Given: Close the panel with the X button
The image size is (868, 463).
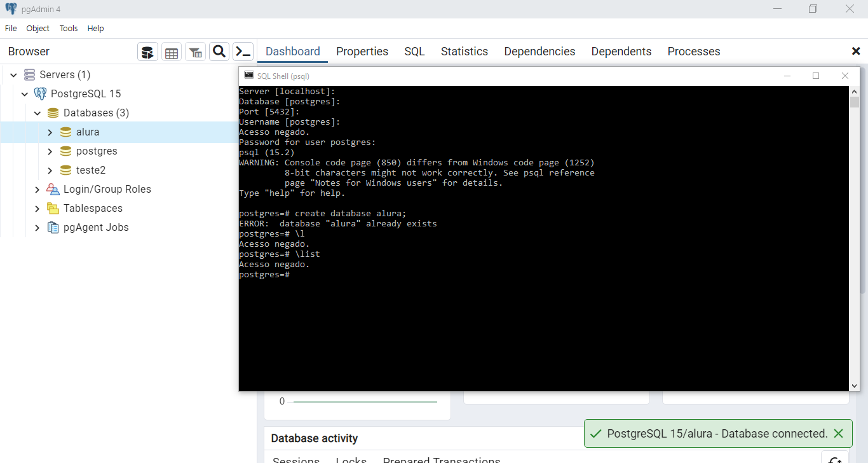Looking at the screenshot, I should point(855,52).
